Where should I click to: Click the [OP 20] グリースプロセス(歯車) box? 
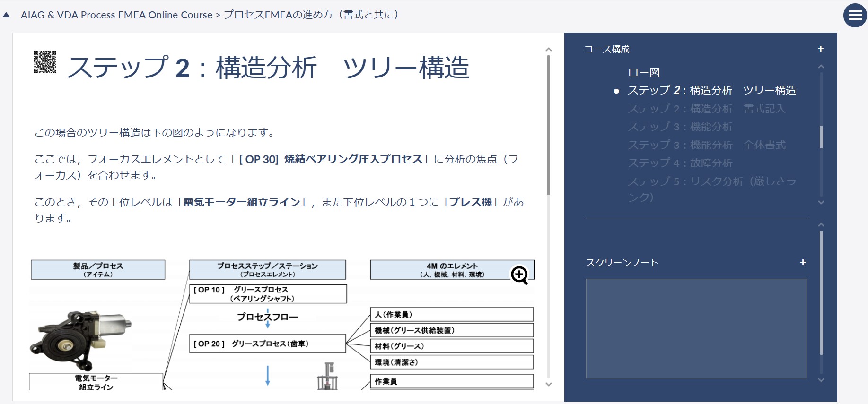tap(268, 344)
